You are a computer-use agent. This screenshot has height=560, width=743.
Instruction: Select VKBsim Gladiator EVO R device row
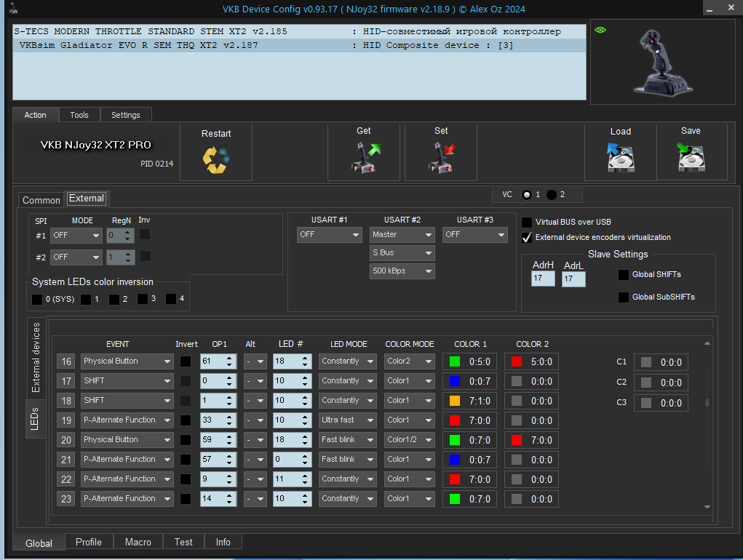tap(299, 45)
